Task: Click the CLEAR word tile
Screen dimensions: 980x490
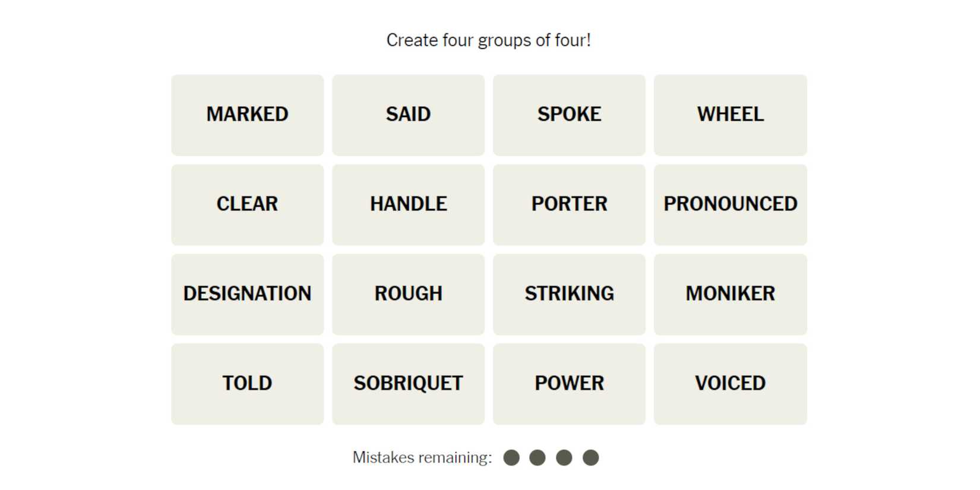Action: (x=247, y=204)
